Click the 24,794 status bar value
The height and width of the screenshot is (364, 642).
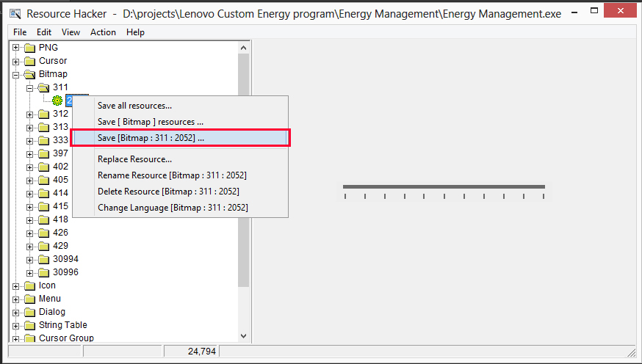202,352
